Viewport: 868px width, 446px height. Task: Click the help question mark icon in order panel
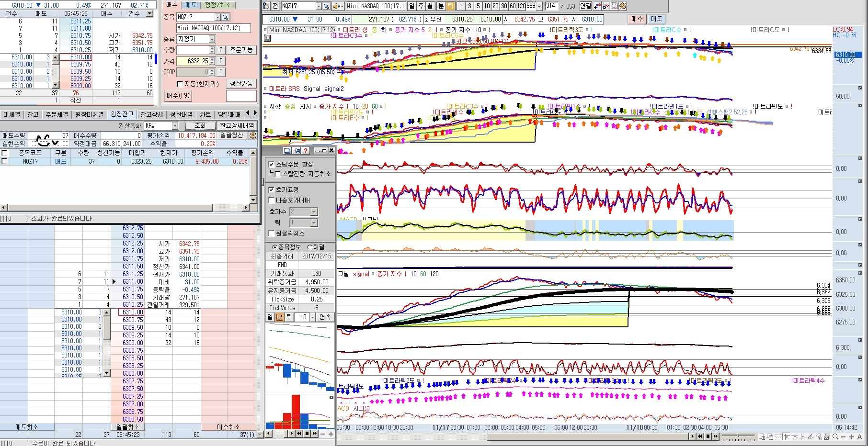tap(306, 151)
